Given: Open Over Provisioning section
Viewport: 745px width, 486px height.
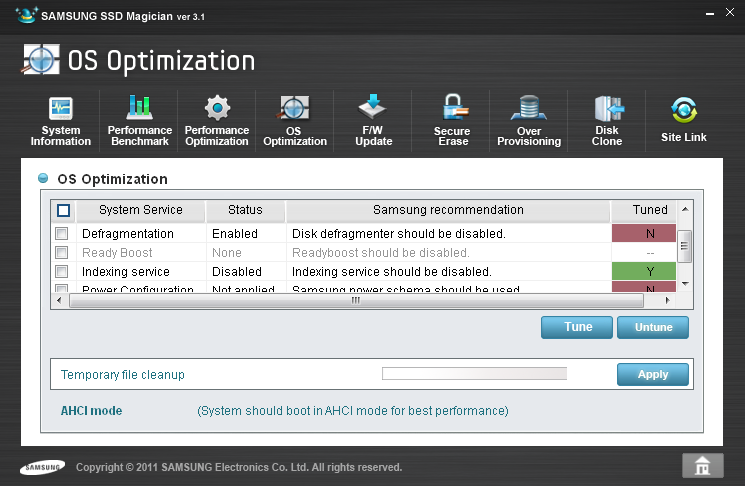Looking at the screenshot, I should [529, 122].
